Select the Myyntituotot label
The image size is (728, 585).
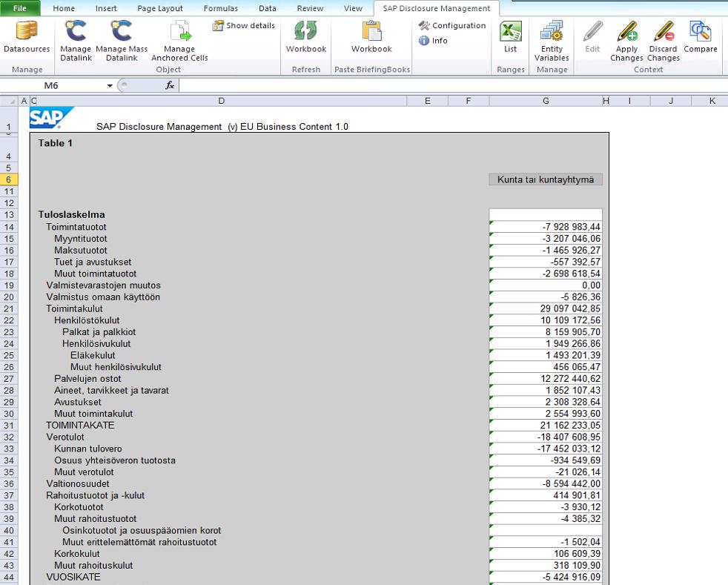[x=81, y=239]
